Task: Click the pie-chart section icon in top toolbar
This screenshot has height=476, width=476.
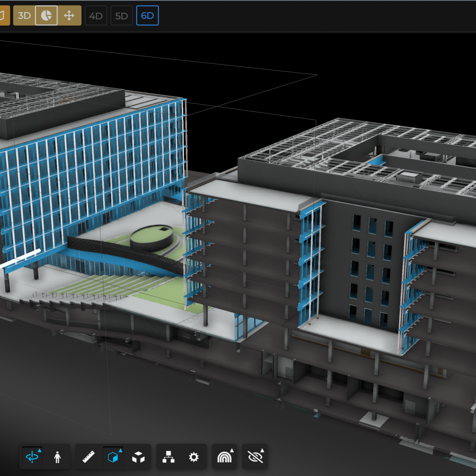Action: click(x=46, y=15)
